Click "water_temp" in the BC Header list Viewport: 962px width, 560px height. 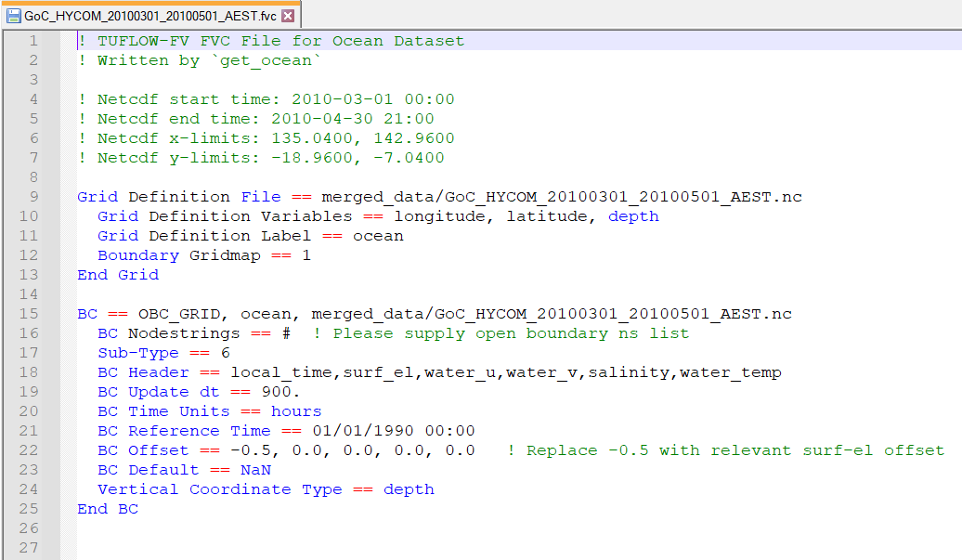731,372
